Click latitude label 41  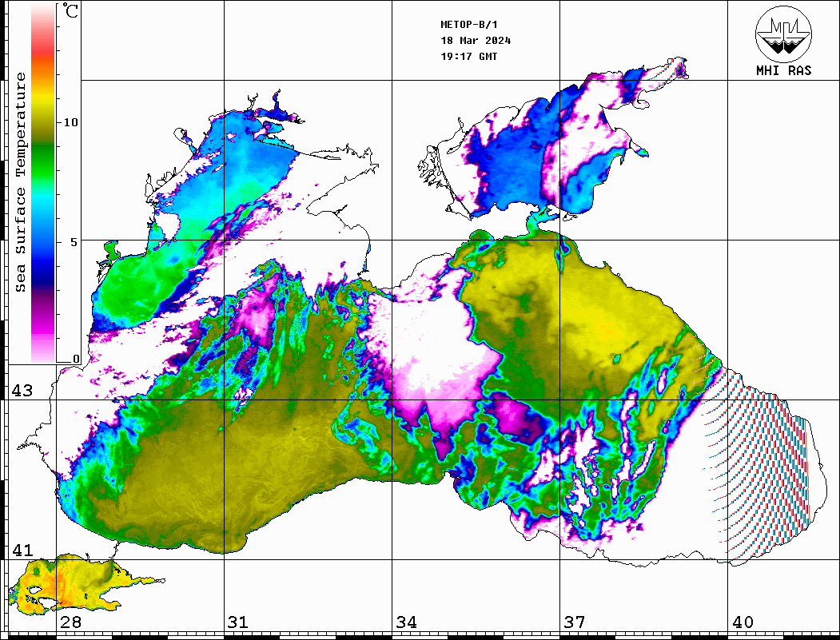click(x=22, y=550)
